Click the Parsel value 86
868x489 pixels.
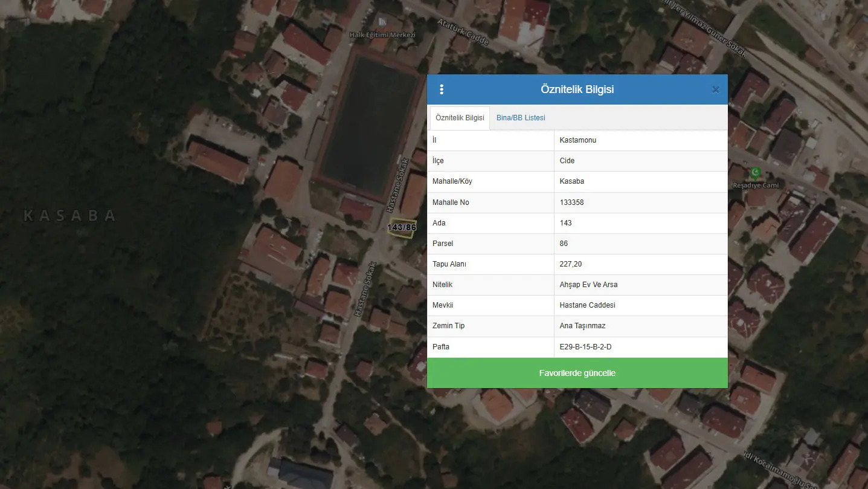pyautogui.click(x=564, y=244)
